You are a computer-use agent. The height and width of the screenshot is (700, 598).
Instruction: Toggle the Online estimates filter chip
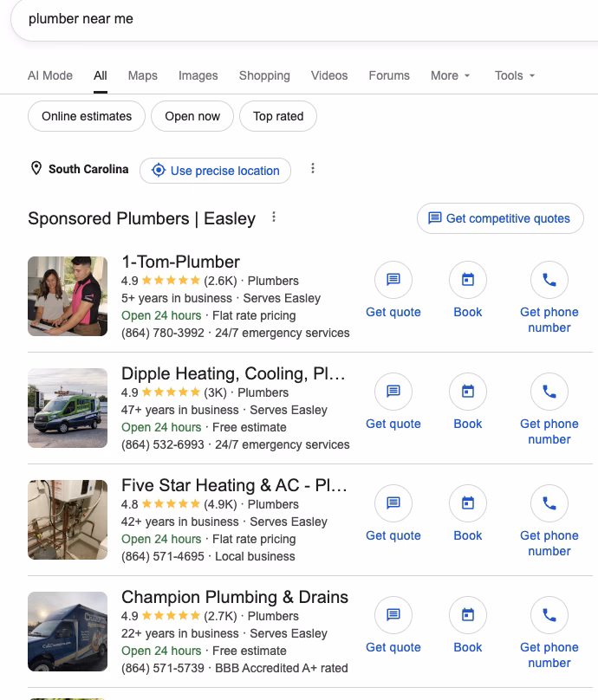(87, 116)
